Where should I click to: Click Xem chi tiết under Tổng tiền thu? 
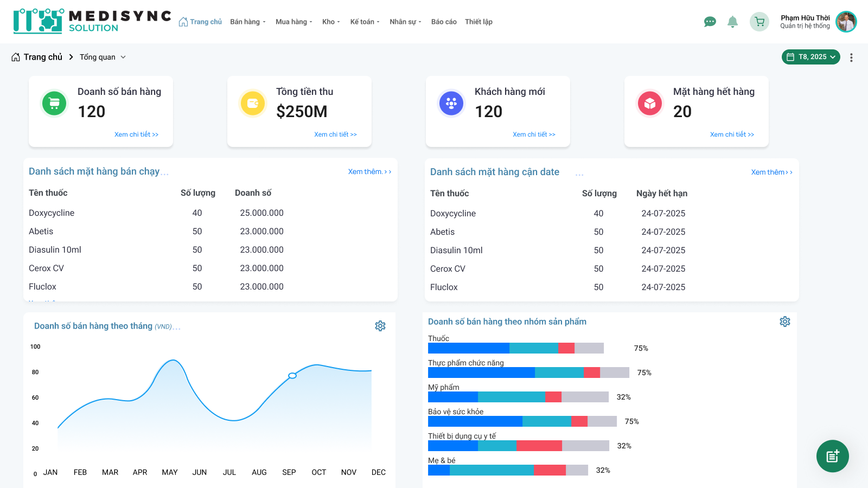pyautogui.click(x=336, y=134)
